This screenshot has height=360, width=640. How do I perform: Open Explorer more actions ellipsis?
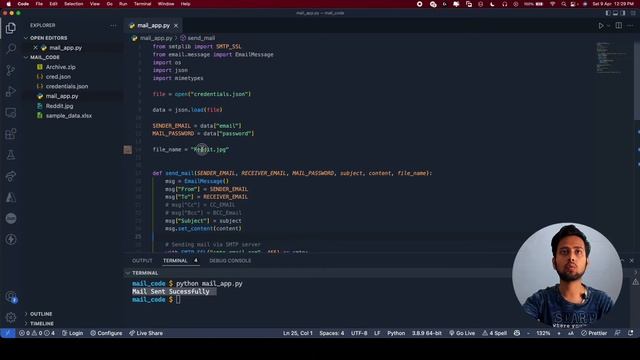[x=113, y=25]
